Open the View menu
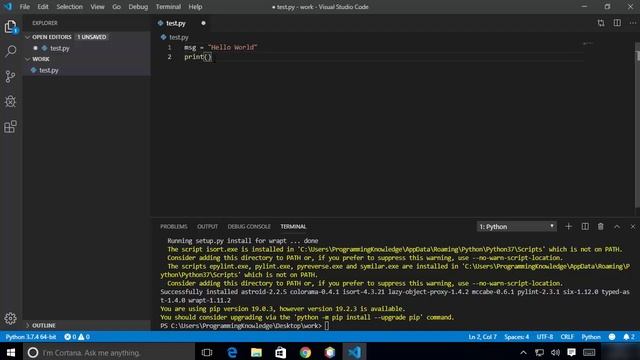Image resolution: width=640 pixels, height=360 pixels. point(97,7)
